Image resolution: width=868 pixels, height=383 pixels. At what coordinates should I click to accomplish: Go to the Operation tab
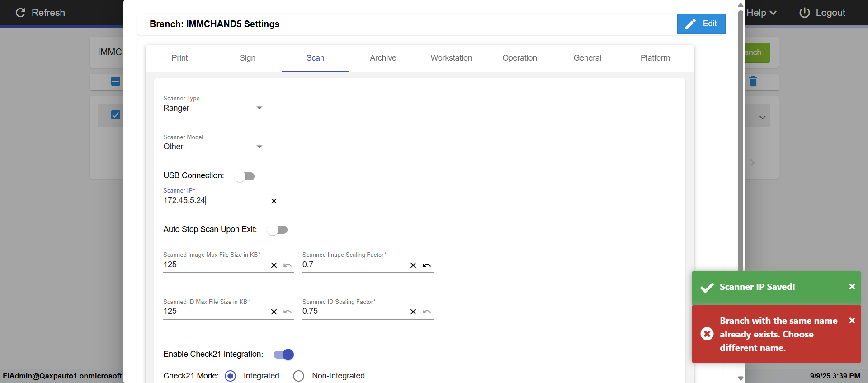pos(519,58)
